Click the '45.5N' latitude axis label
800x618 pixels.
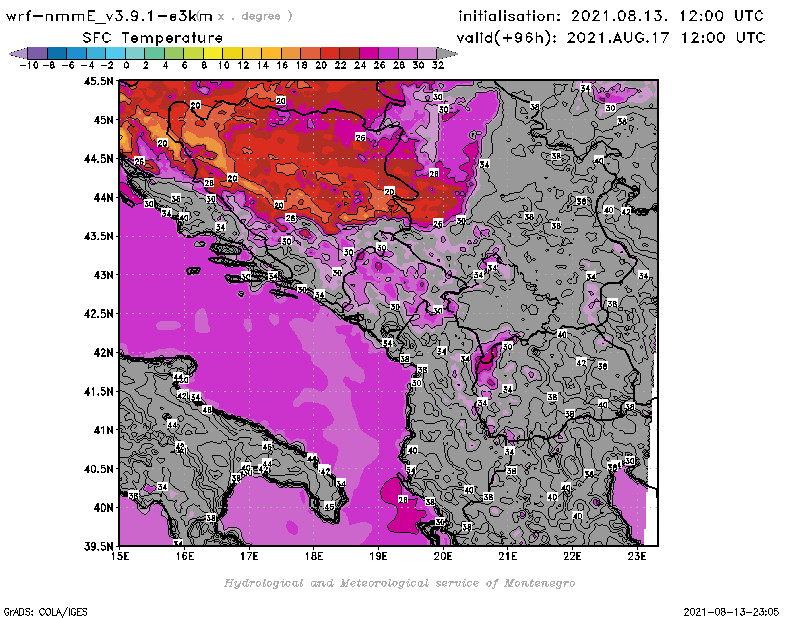tap(98, 81)
